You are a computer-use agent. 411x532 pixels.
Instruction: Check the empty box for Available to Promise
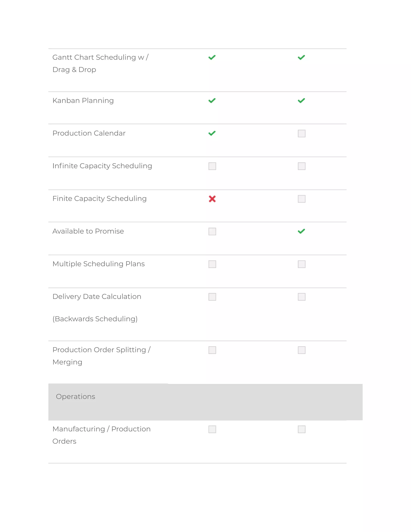(x=212, y=231)
